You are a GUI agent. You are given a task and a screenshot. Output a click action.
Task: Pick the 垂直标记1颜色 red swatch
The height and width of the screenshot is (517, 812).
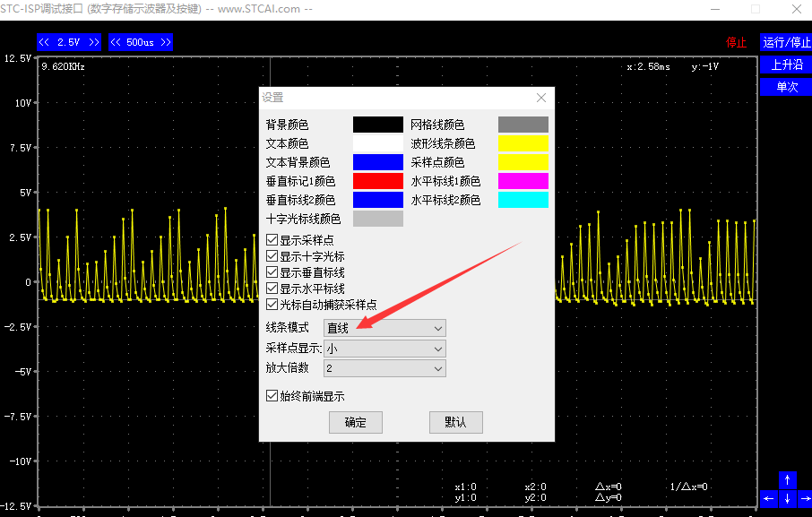pyautogui.click(x=378, y=181)
